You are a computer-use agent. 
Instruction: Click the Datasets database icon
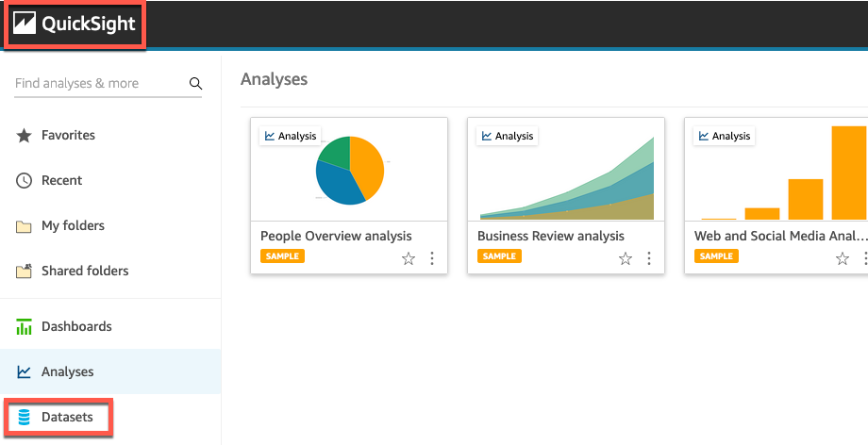25,418
